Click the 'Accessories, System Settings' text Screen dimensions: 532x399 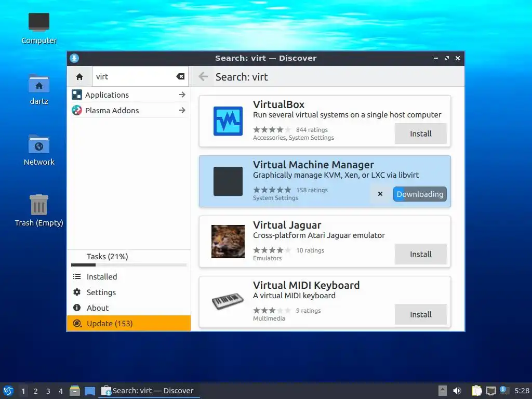tap(293, 137)
